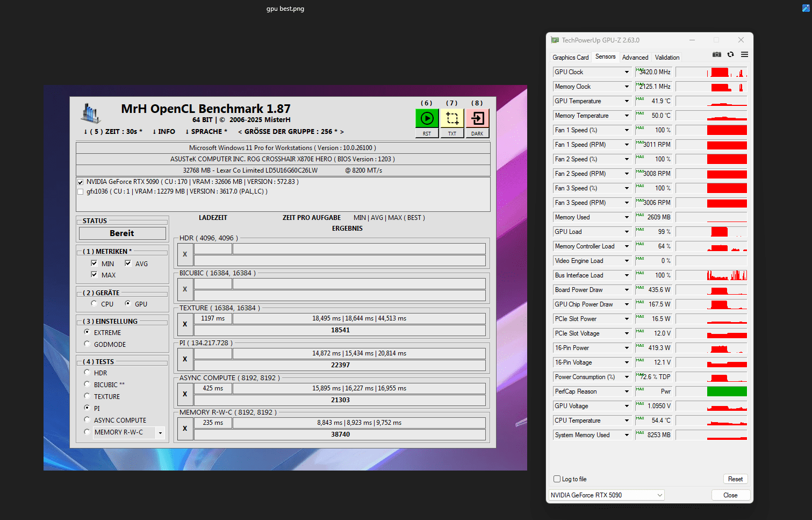Image resolution: width=812 pixels, height=520 pixels.
Task: Open GPU Clock sensor dropdown
Action: (x=627, y=72)
